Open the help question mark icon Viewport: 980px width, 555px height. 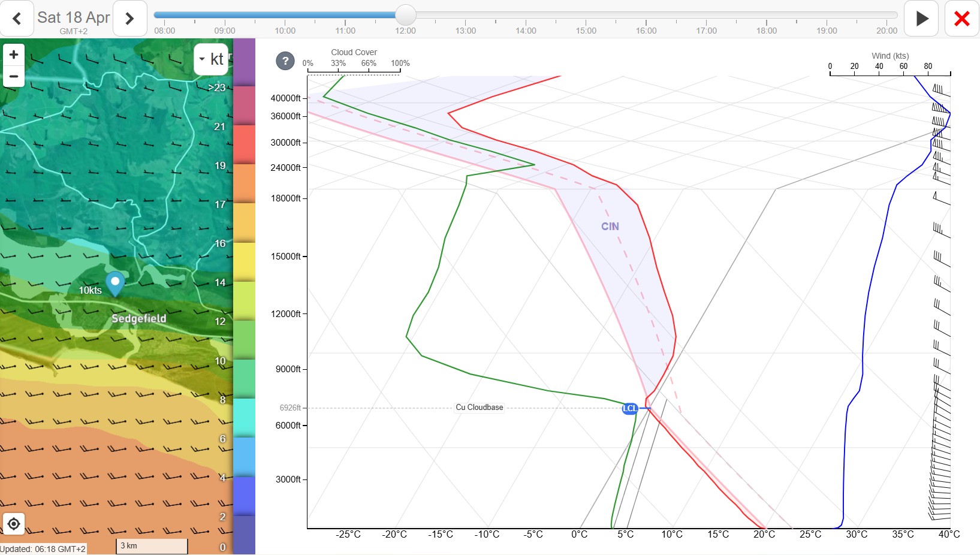click(285, 61)
